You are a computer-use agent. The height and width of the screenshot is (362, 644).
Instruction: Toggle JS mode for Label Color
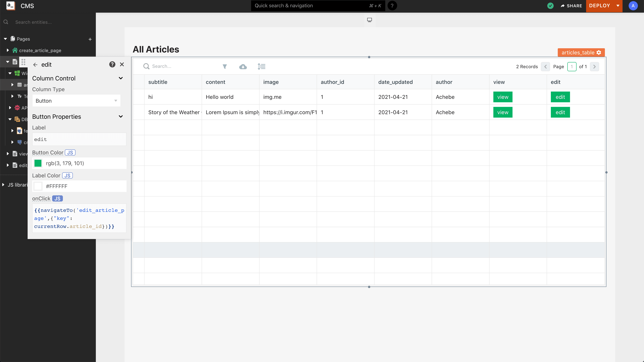67,176
